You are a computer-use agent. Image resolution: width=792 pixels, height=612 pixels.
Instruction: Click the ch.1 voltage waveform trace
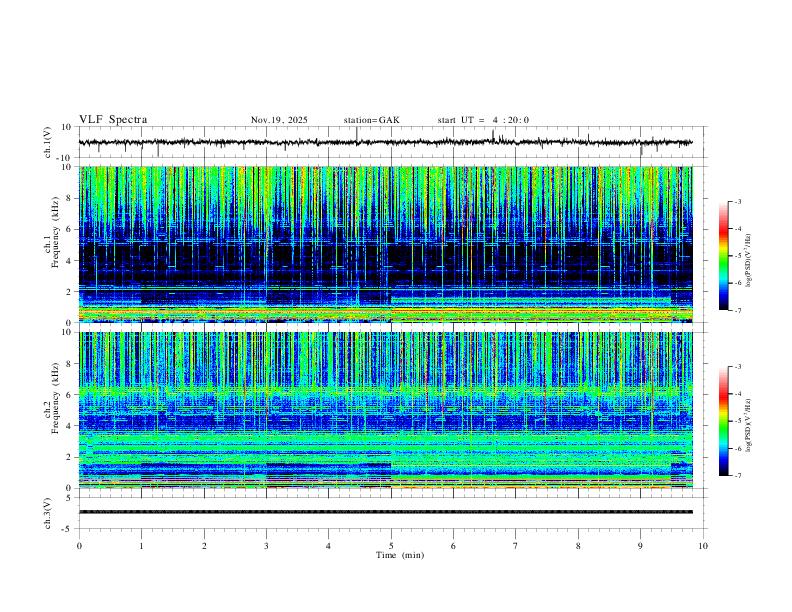point(385,142)
